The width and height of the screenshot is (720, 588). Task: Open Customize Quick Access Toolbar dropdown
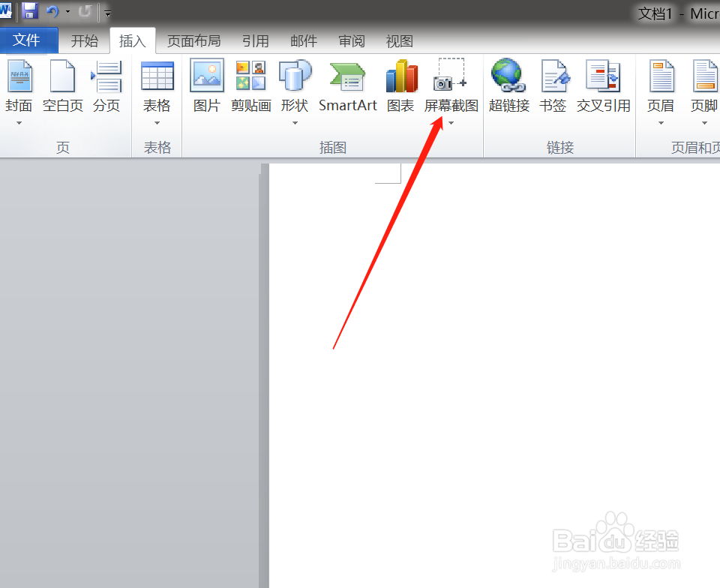click(107, 13)
